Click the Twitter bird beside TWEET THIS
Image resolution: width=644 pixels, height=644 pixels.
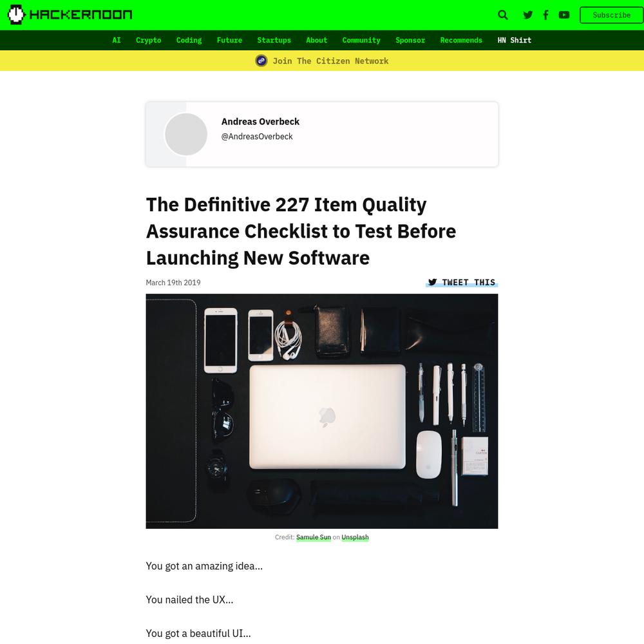[x=433, y=282]
